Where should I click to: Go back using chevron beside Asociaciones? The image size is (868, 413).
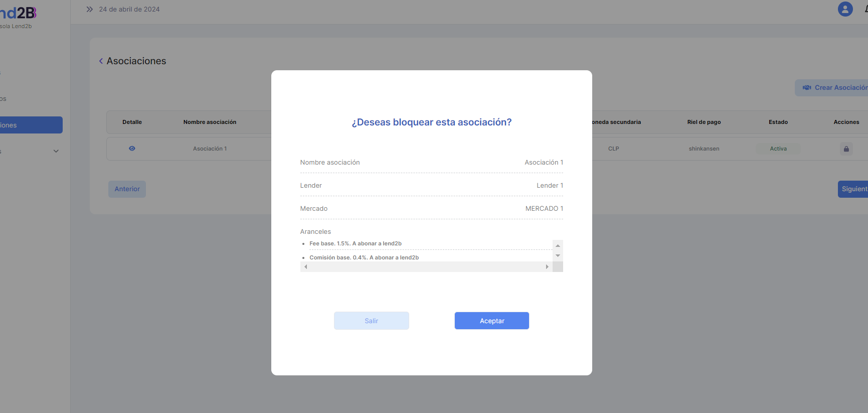click(101, 61)
